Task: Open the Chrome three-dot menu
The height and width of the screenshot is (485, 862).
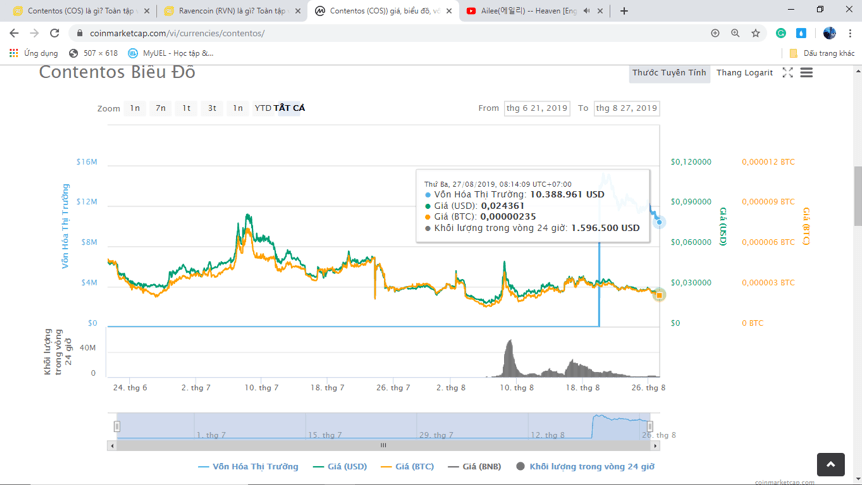Action: tap(850, 33)
